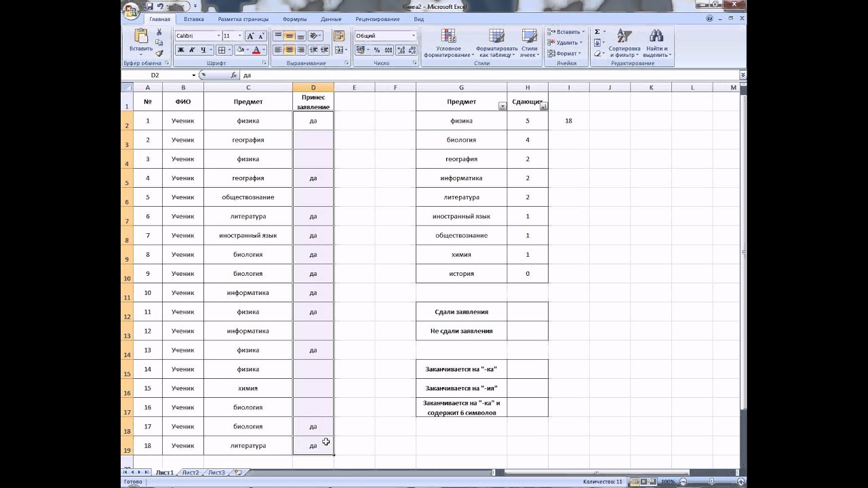Apply thousands separator (000) format
The width and height of the screenshot is (868, 488).
point(389,50)
